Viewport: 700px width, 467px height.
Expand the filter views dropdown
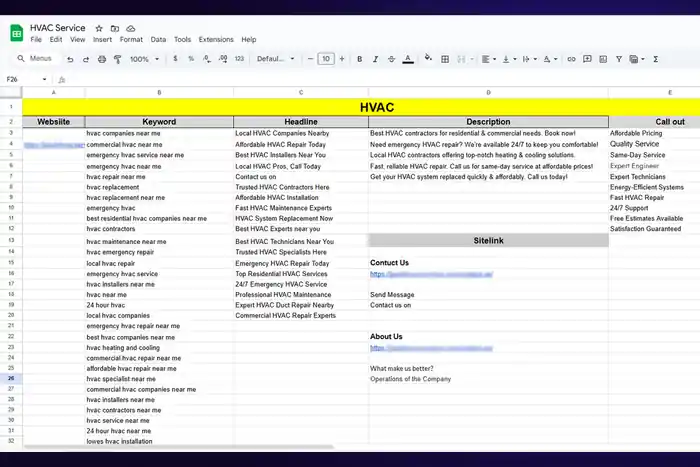tap(643, 59)
